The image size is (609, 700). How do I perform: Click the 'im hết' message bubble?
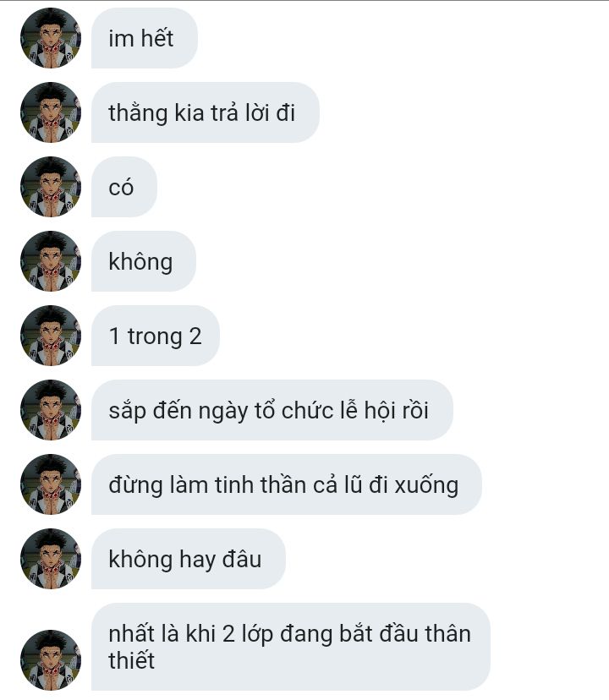click(x=145, y=38)
